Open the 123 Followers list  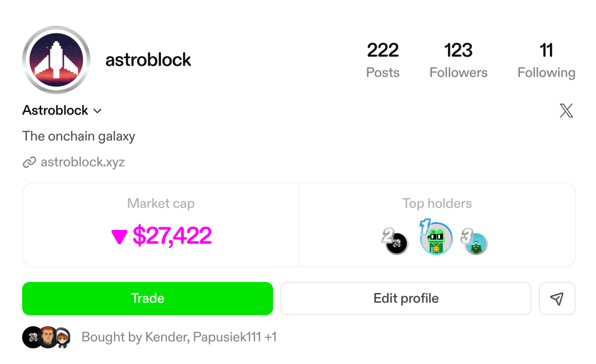tap(458, 60)
